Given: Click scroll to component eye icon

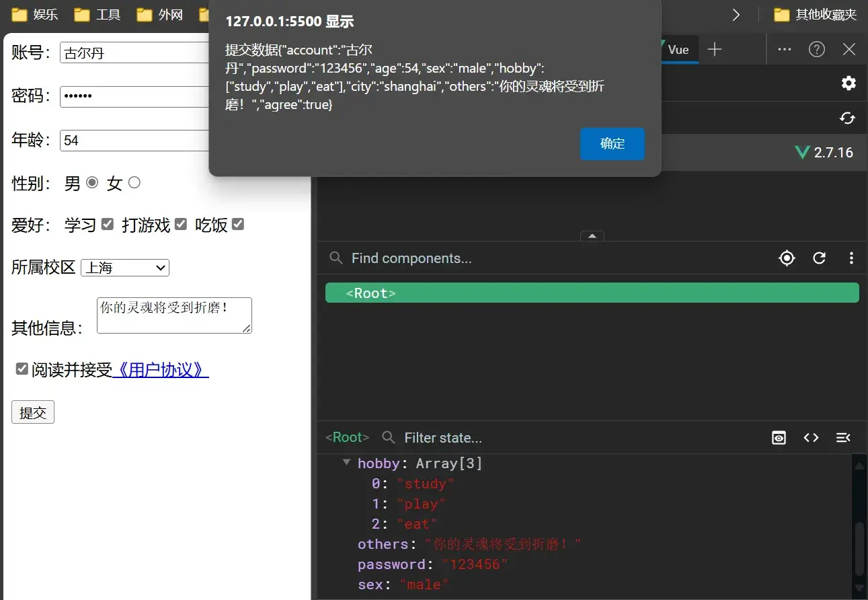Looking at the screenshot, I should (779, 438).
